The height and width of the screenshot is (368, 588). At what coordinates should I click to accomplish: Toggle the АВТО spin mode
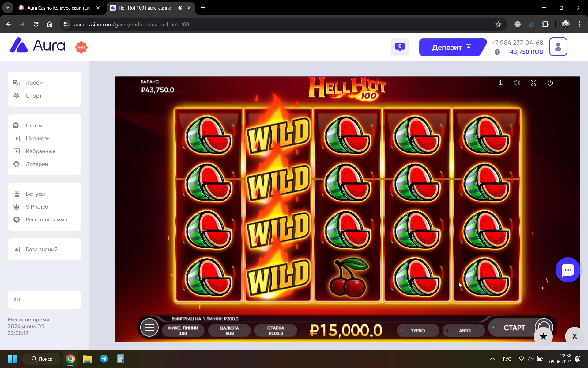click(464, 331)
